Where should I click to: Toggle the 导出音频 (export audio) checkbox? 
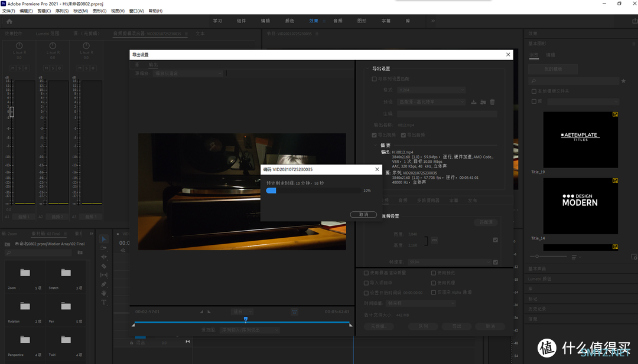click(x=403, y=135)
